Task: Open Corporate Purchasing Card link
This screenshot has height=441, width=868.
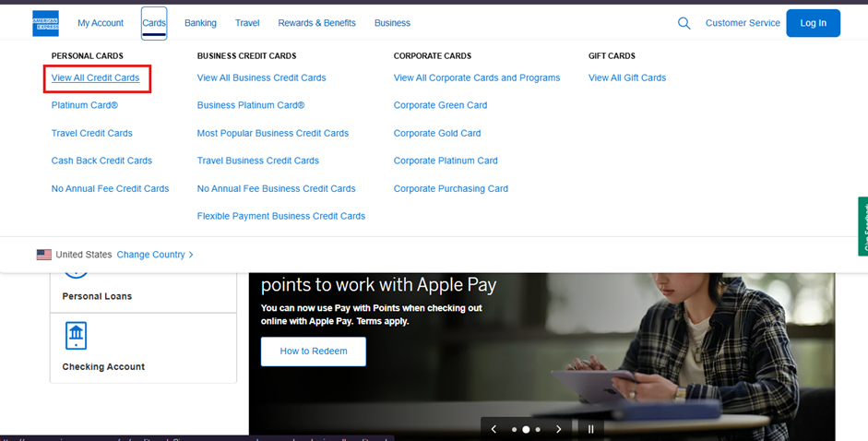Action: 451,188
